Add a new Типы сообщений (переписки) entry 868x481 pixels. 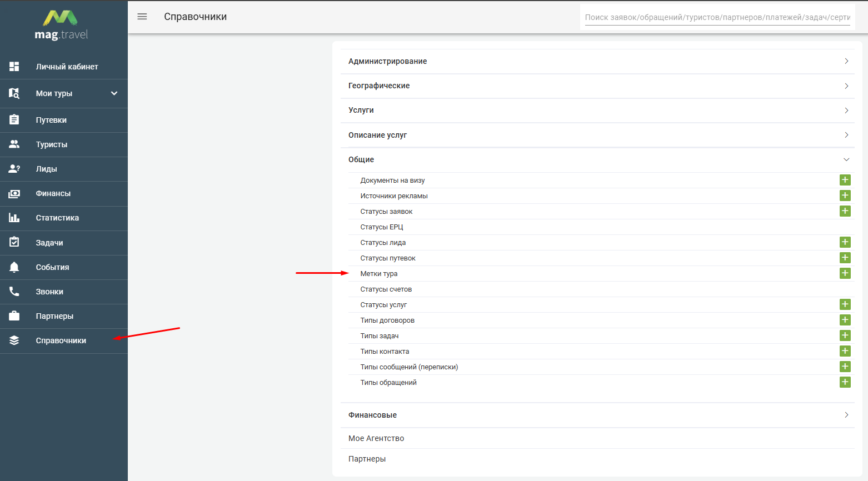(x=845, y=367)
